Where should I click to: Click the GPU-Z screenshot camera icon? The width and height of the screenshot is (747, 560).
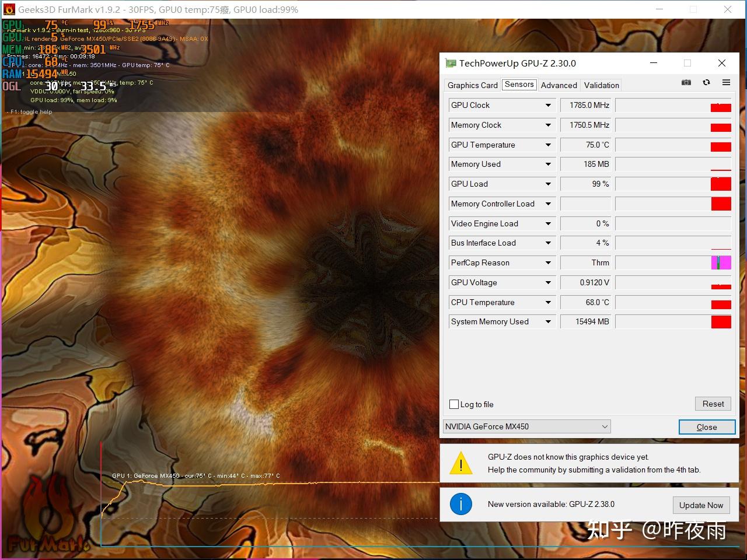tap(686, 83)
